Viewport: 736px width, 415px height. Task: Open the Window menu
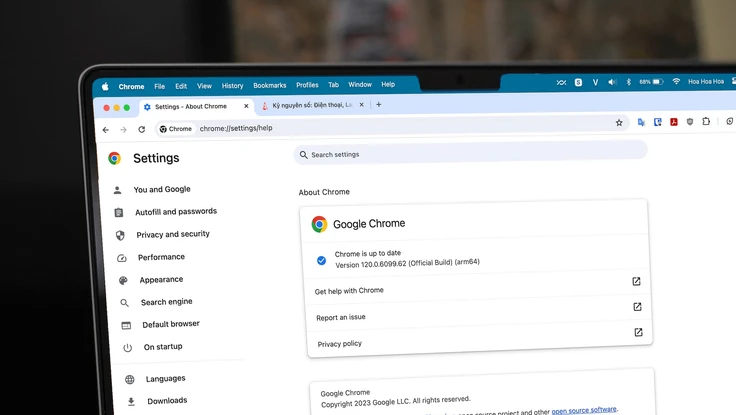(360, 85)
